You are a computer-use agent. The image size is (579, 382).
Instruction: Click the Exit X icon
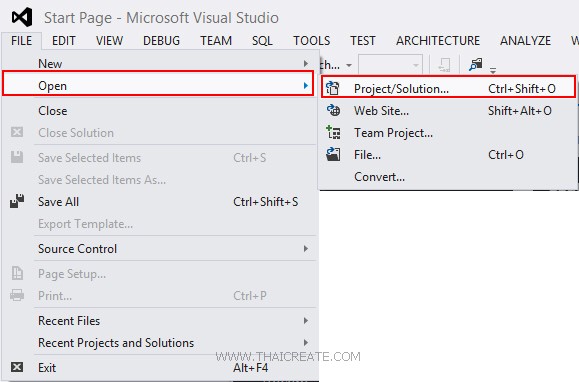tap(17, 367)
